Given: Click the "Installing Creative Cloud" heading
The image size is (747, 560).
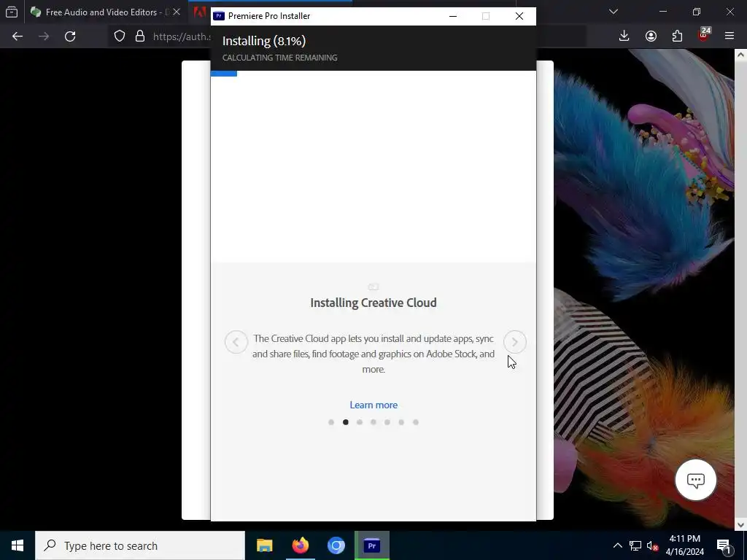Looking at the screenshot, I should point(373,303).
